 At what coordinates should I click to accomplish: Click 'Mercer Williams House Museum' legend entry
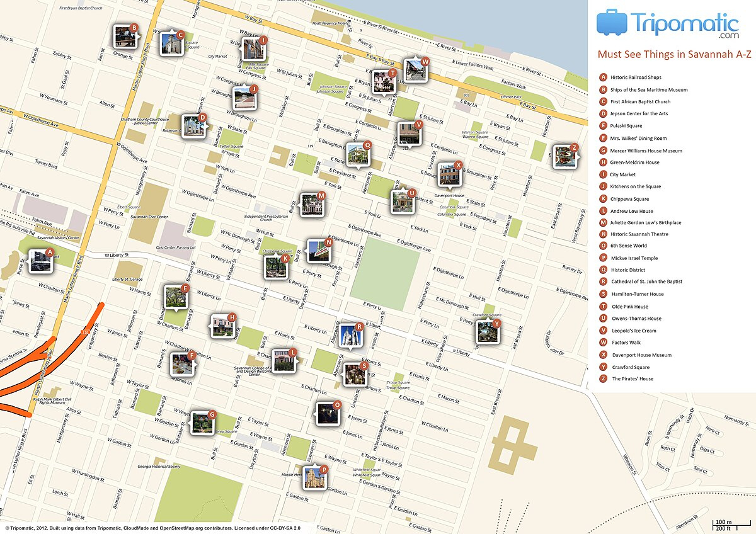[646, 151]
